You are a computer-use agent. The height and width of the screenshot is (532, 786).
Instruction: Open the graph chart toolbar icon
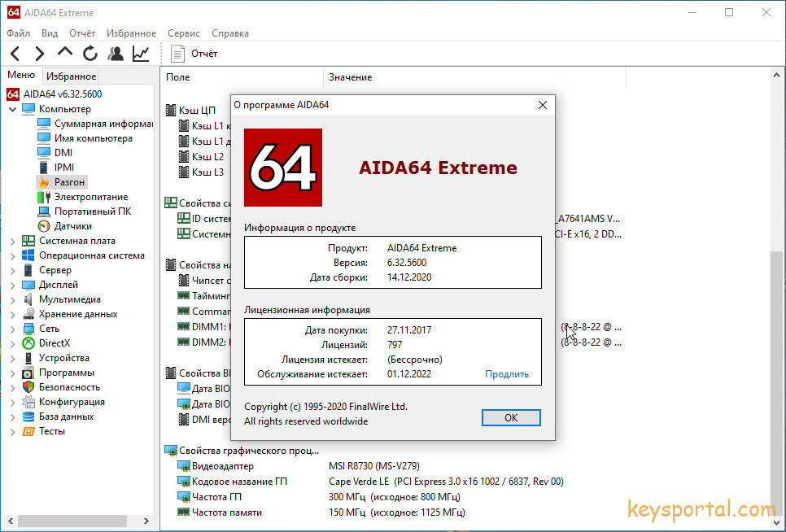coord(141,54)
